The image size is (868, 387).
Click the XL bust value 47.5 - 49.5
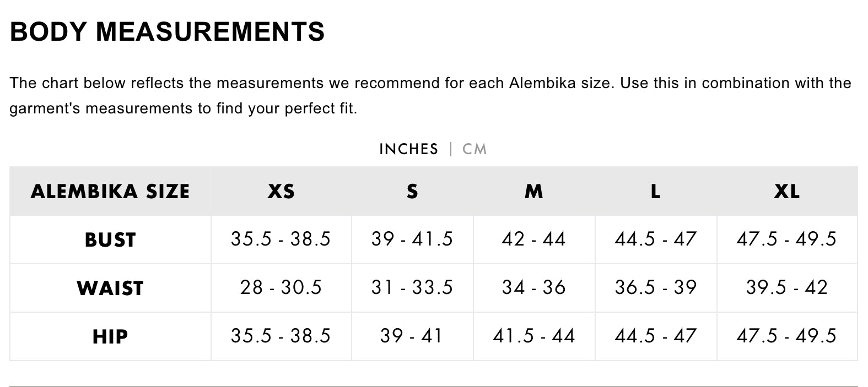787,239
